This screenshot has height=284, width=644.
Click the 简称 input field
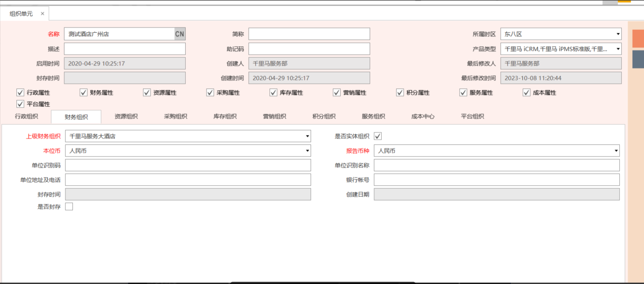309,34
